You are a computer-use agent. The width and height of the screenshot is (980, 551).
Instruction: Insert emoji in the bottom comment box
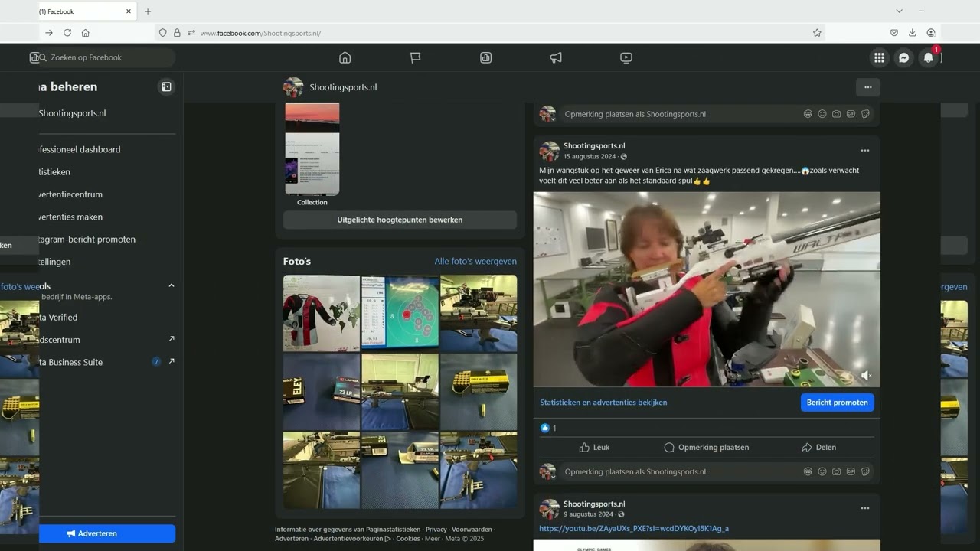822,471
